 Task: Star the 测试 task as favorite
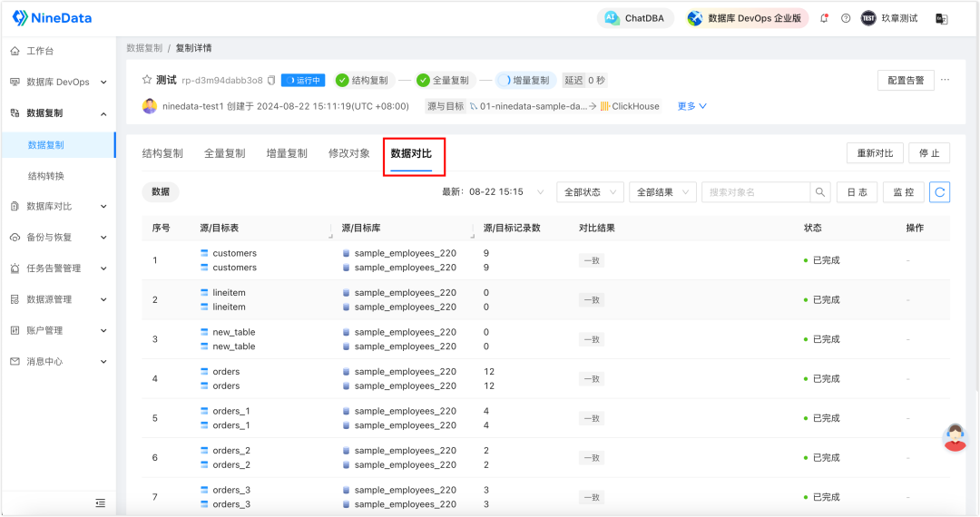147,79
